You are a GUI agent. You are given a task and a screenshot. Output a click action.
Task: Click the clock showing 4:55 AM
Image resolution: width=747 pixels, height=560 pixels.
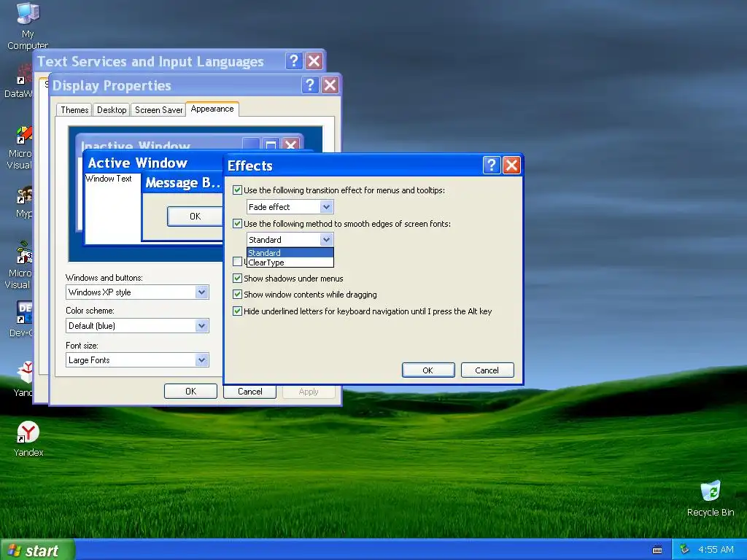point(716,550)
